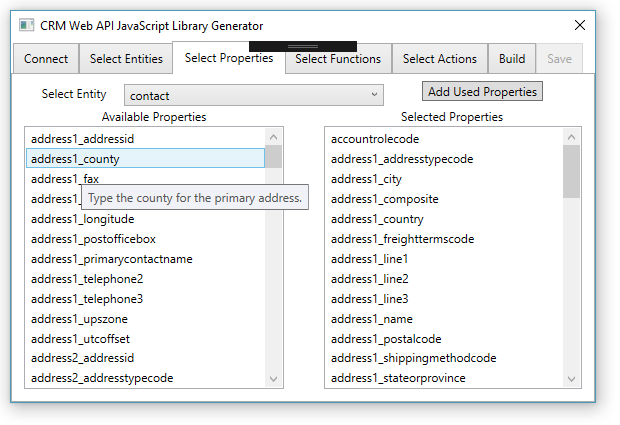Select address1_telephone3 in Available Properties
Screen dimensions: 620x425
click(146, 299)
